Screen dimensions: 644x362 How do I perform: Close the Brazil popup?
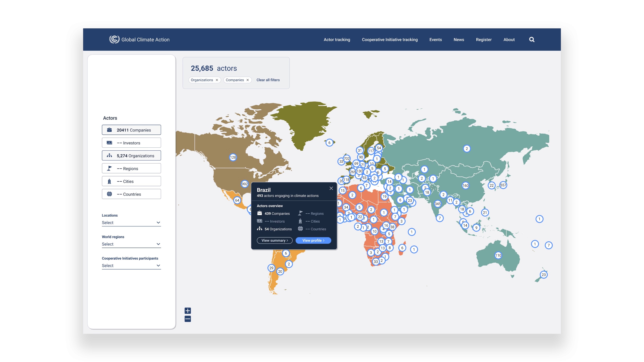331,188
